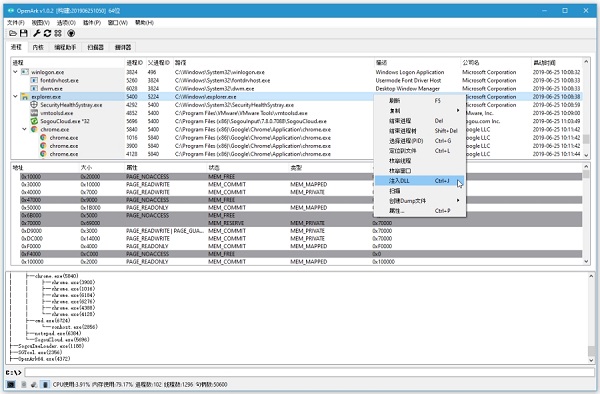Viewport: 600px width, 394px height.
Task: Click the save floppy disk icon
Action: [x=24, y=33]
